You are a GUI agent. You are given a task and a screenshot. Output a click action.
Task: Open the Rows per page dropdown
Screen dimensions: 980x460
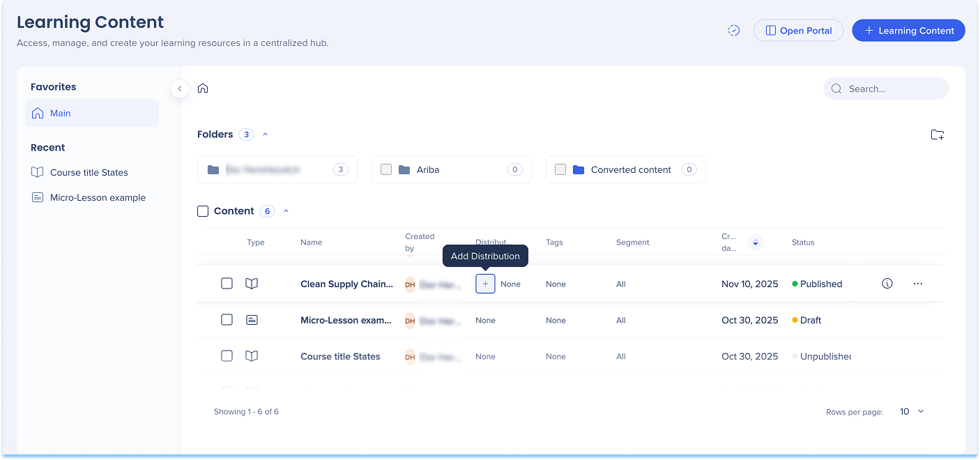click(911, 412)
